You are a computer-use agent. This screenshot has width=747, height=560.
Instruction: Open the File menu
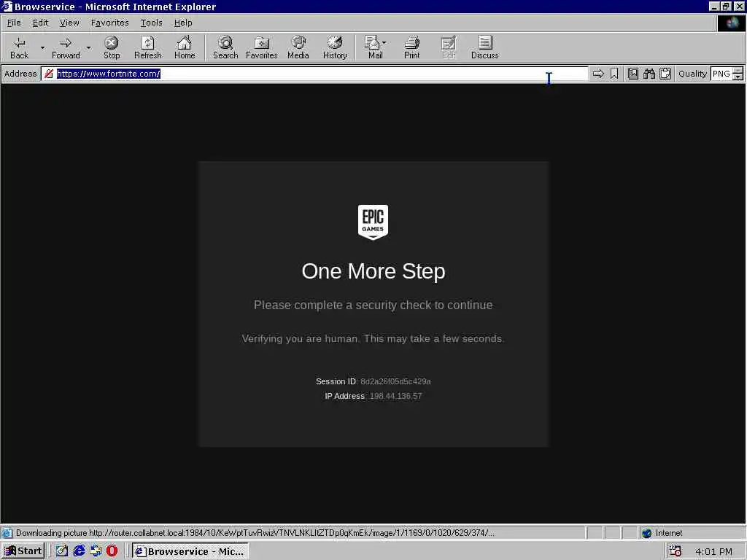pyautogui.click(x=14, y=23)
